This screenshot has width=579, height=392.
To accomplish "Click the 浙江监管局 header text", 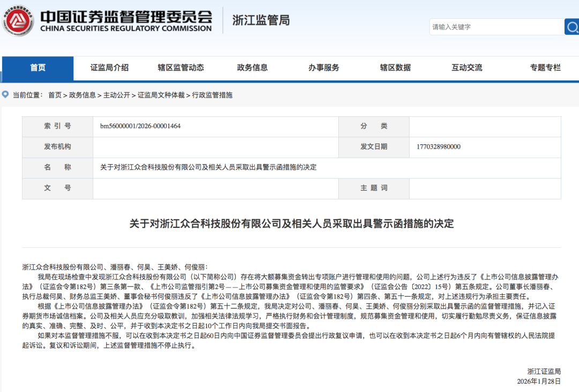I will coord(261,20).
